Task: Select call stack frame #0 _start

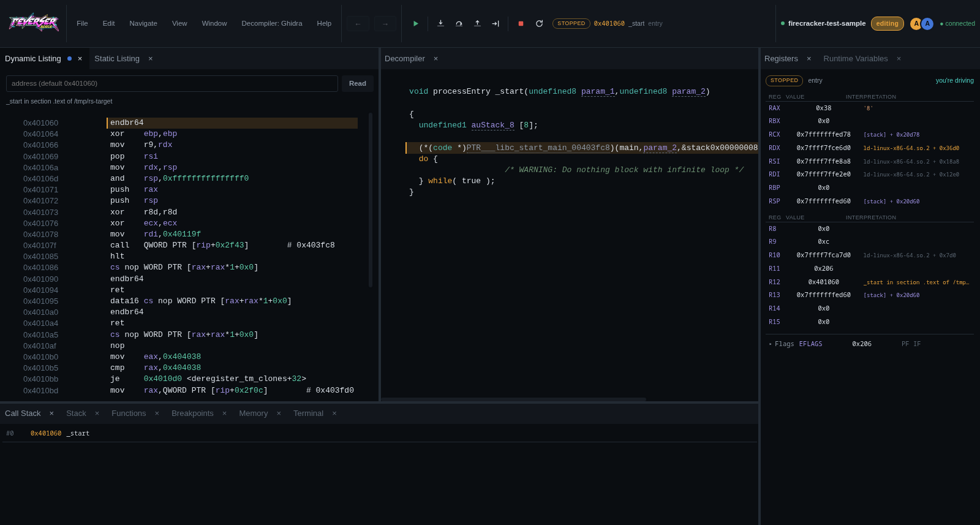Action: pyautogui.click(x=380, y=434)
